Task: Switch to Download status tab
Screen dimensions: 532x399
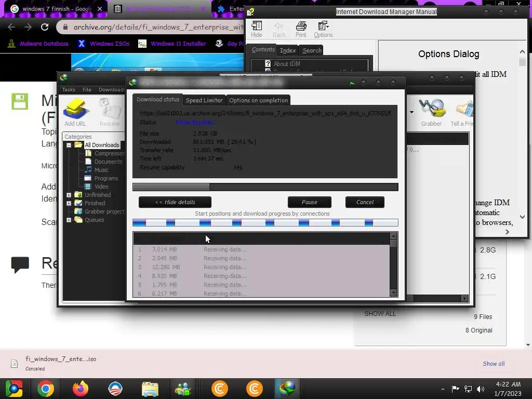Action: click(x=158, y=99)
